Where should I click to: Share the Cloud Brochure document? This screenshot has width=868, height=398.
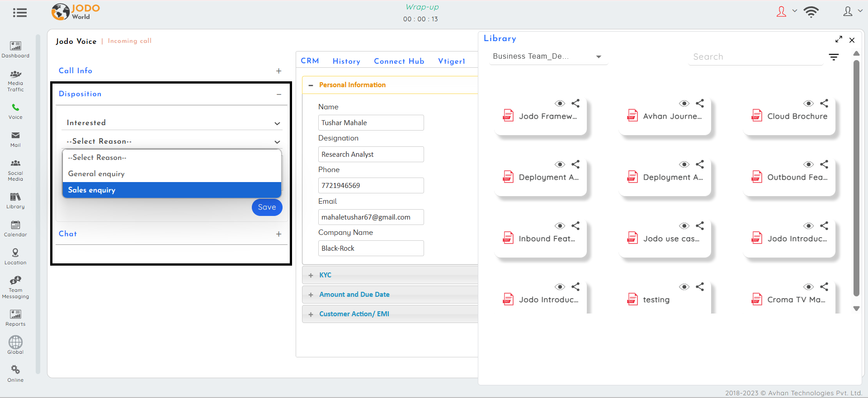[824, 103]
